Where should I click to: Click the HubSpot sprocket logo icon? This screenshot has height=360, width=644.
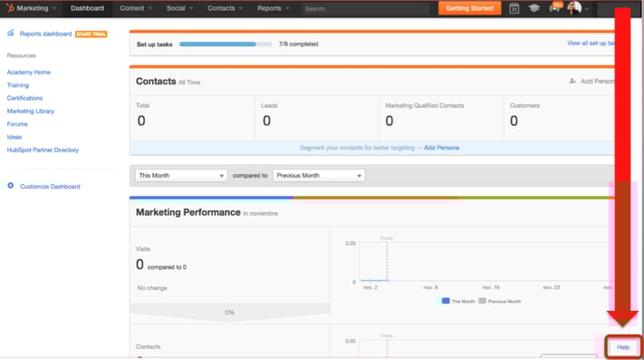tap(10, 8)
